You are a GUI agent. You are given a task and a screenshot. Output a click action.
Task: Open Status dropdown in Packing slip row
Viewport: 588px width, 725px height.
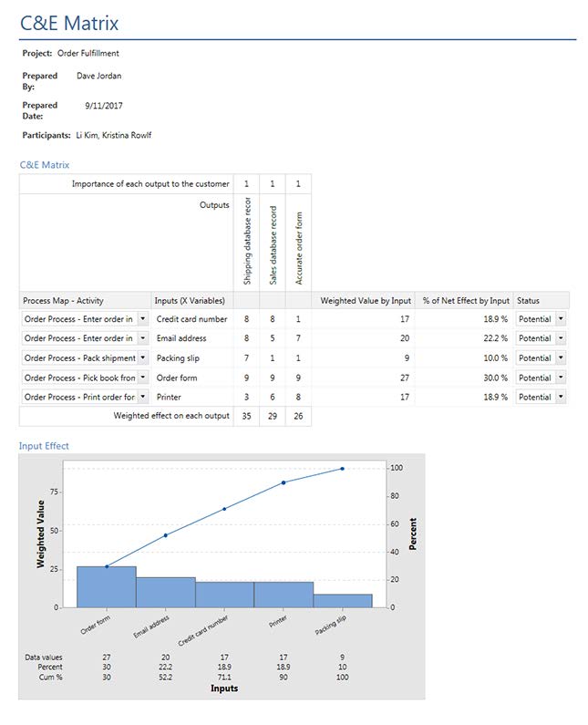(x=560, y=358)
